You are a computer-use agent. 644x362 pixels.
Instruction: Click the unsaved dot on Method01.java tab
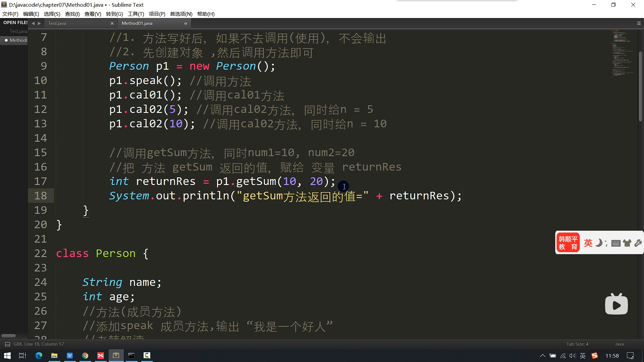click(x=185, y=23)
